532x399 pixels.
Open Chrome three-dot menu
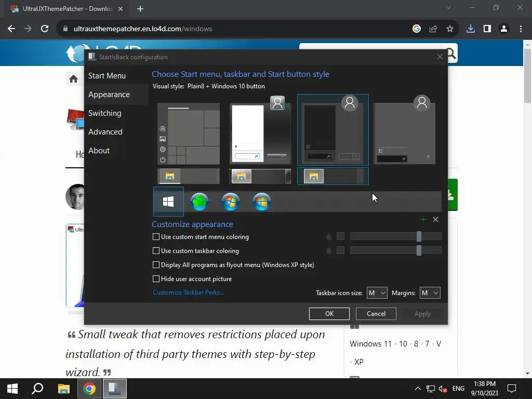521,29
